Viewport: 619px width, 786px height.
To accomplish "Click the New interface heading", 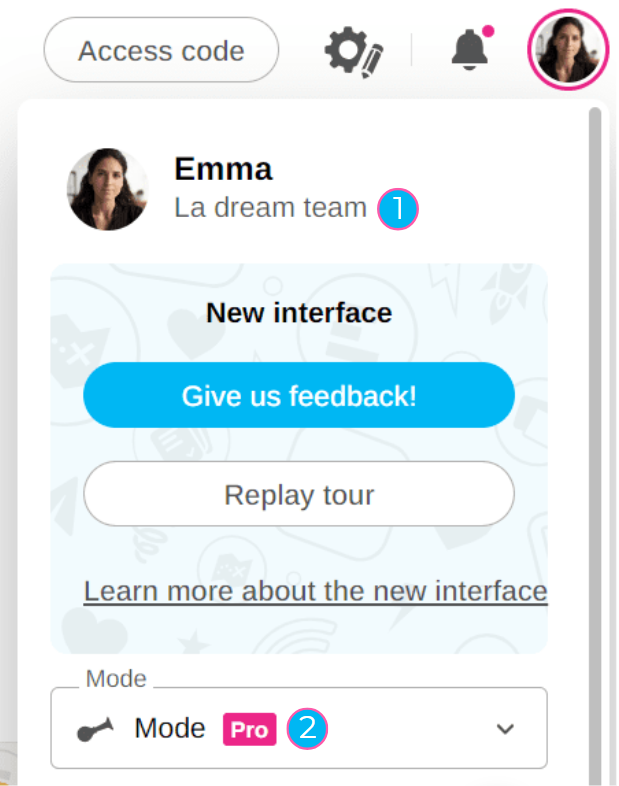I will click(298, 313).
